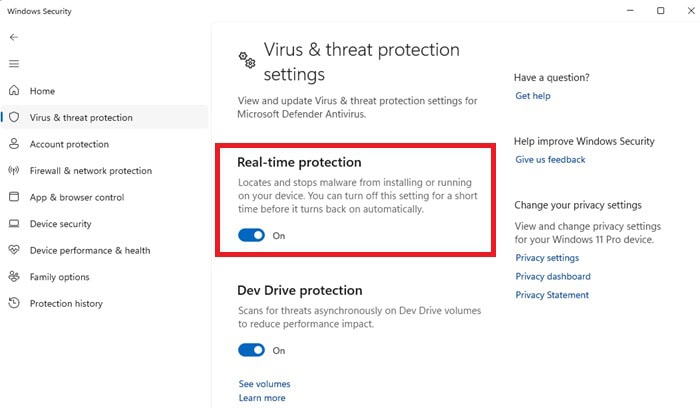Click the Privacy Statement link
The image size is (700, 409).
point(552,295)
